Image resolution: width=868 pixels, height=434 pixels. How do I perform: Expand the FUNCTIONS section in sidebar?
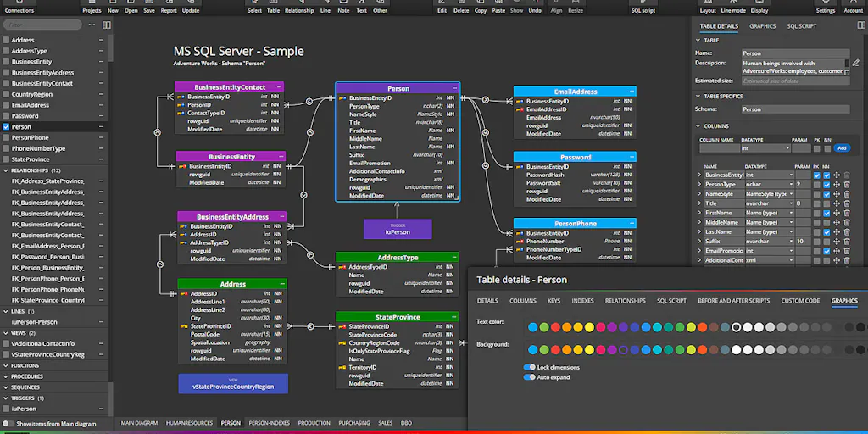[6, 365]
